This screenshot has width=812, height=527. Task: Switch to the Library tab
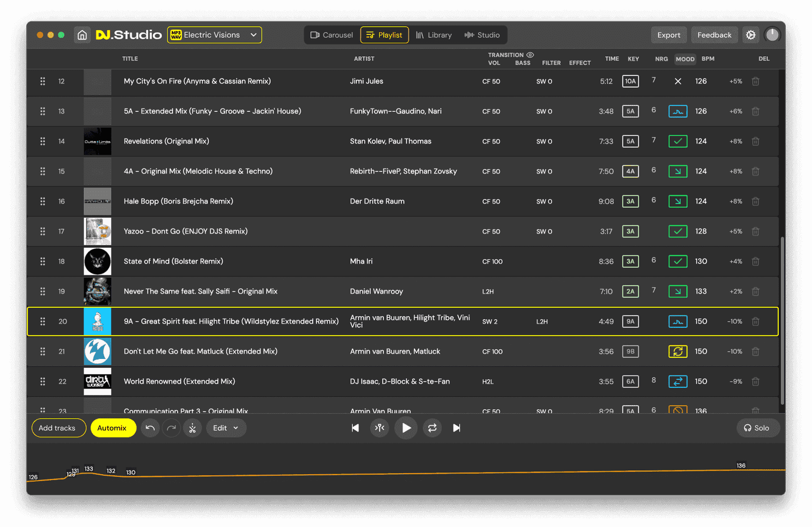434,35
